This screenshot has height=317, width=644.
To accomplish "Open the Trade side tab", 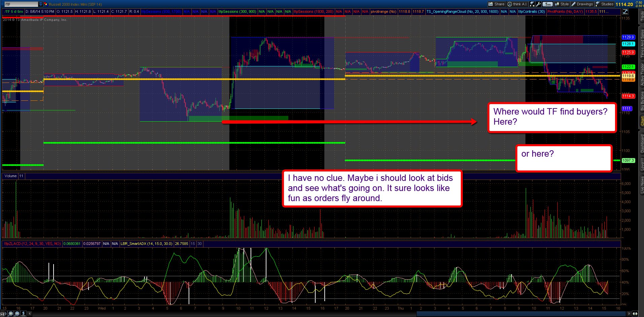I will pyautogui.click(x=642, y=16).
